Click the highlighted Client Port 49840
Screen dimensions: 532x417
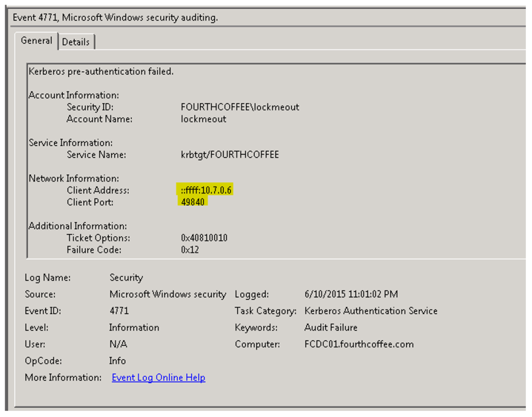192,202
